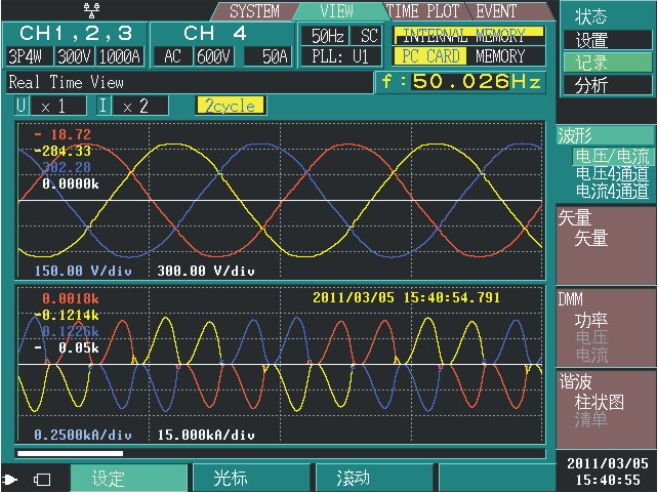
Task: Click the PC card icon in bottom-left corner
Action: coord(42,479)
